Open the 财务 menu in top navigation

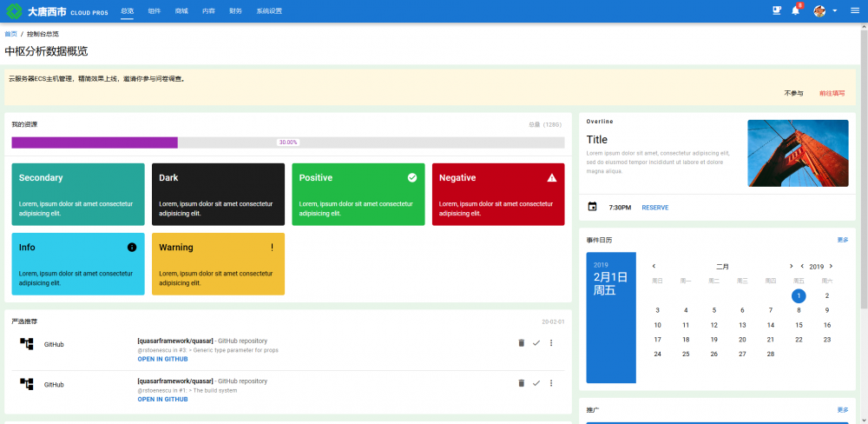pos(235,11)
